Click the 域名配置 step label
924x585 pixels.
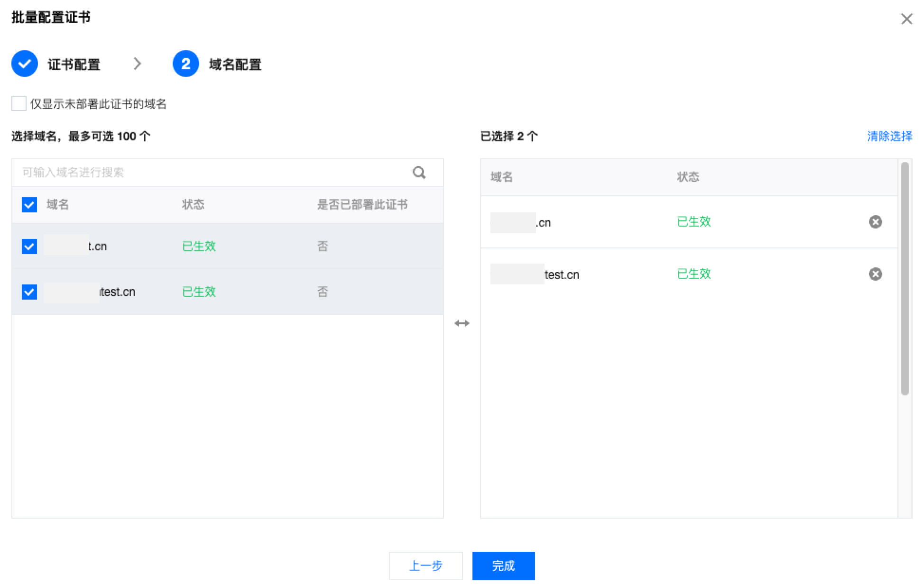tap(235, 64)
